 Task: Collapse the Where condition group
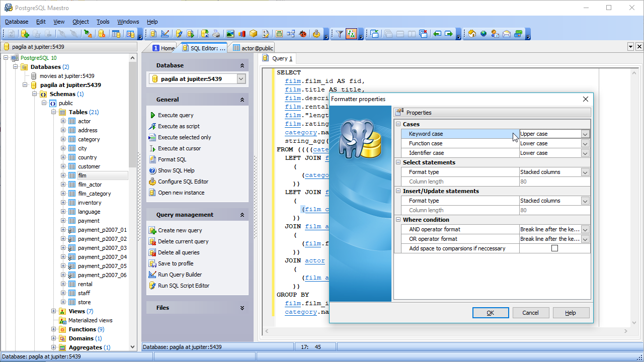pyautogui.click(x=398, y=220)
